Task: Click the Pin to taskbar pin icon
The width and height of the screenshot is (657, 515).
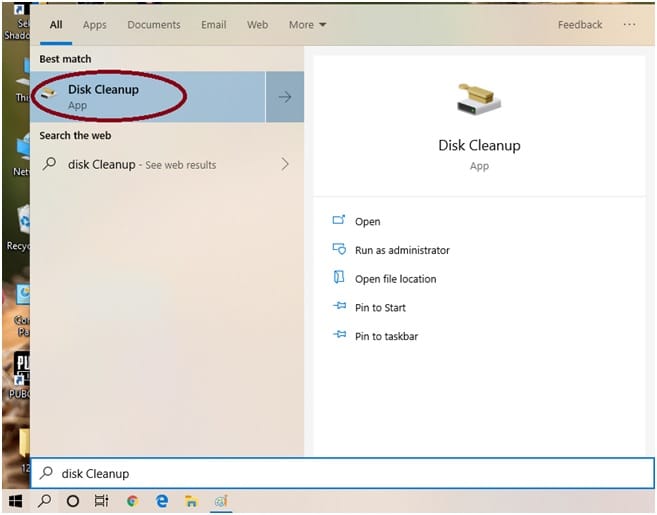Action: click(x=339, y=334)
